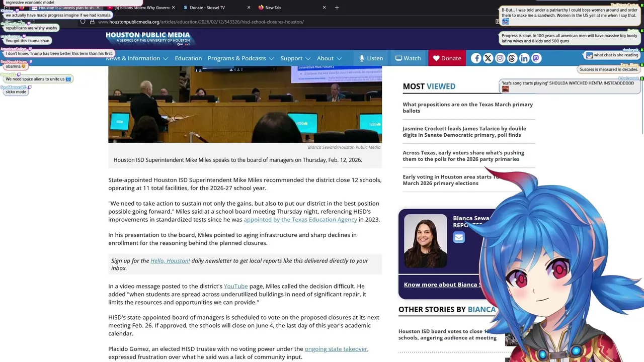644x362 pixels.
Task: Click the Listen button with microphone
Action: point(371,58)
